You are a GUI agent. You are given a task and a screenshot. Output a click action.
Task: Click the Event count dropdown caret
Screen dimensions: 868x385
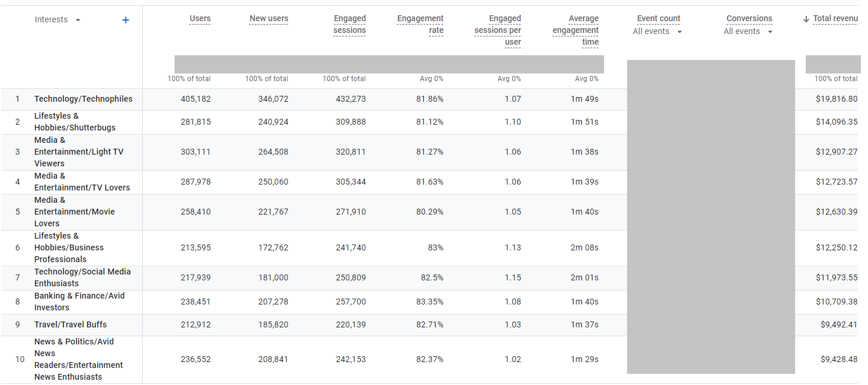tap(679, 31)
